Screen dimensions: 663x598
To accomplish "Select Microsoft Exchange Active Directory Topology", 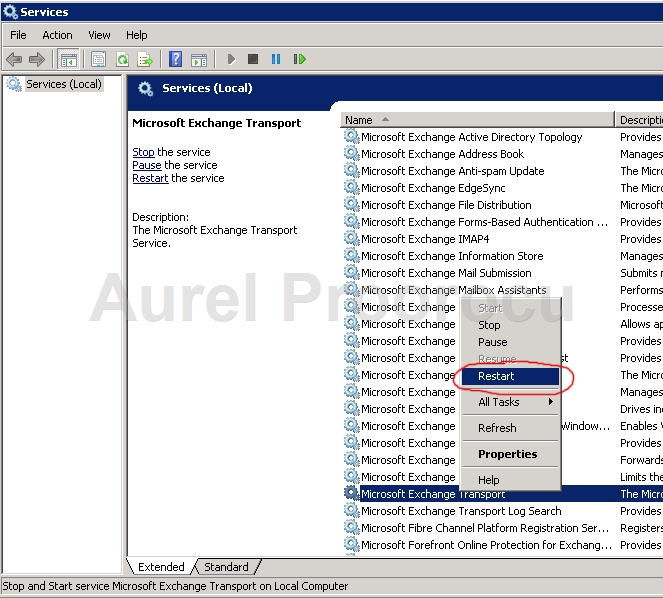I will pos(471,137).
